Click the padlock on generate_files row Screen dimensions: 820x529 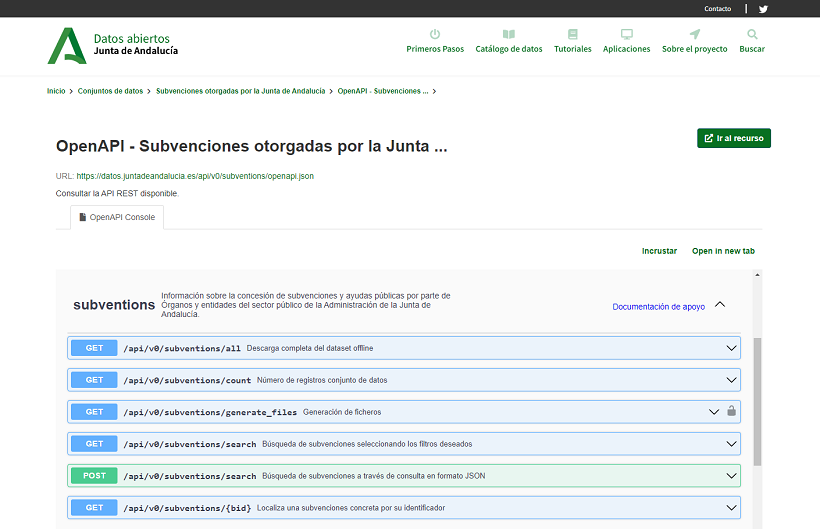[732, 411]
